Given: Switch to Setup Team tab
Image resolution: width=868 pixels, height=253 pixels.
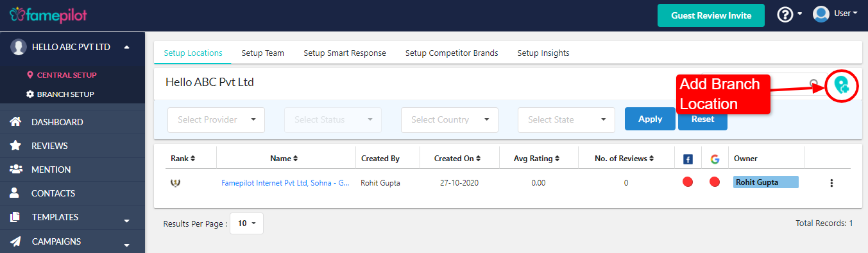Looking at the screenshot, I should pyautogui.click(x=263, y=53).
